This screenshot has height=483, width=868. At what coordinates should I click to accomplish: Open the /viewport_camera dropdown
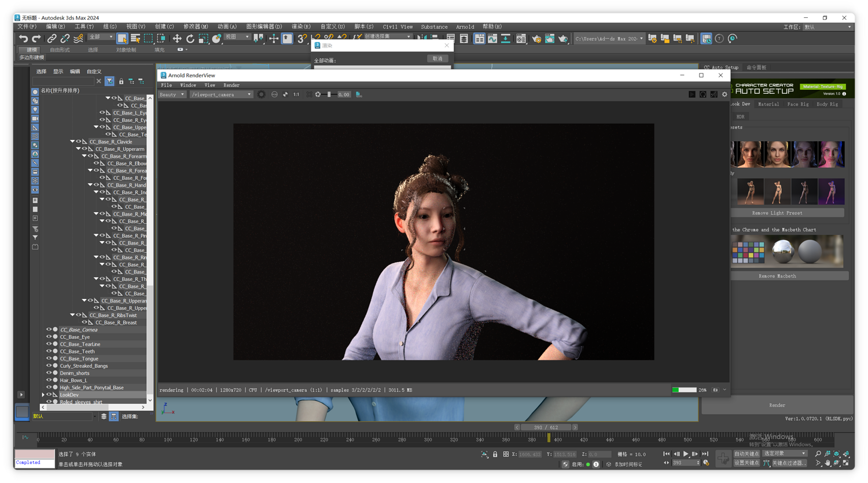click(221, 94)
